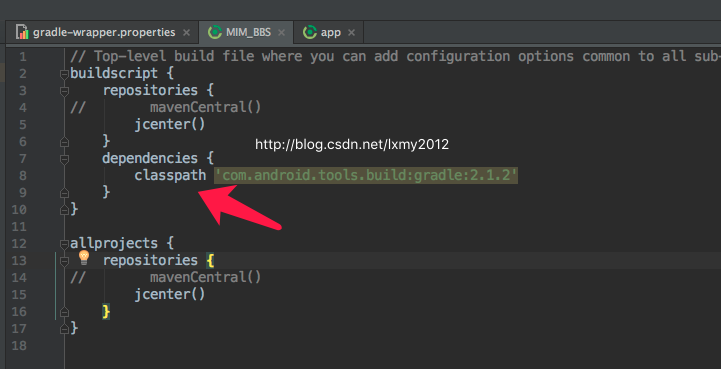Place cursor on classpath keyword

pos(170,176)
